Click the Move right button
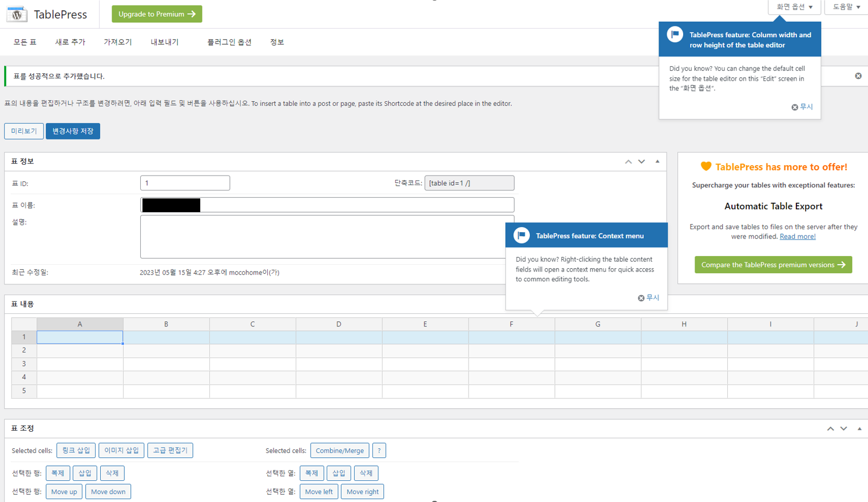 [x=362, y=492]
